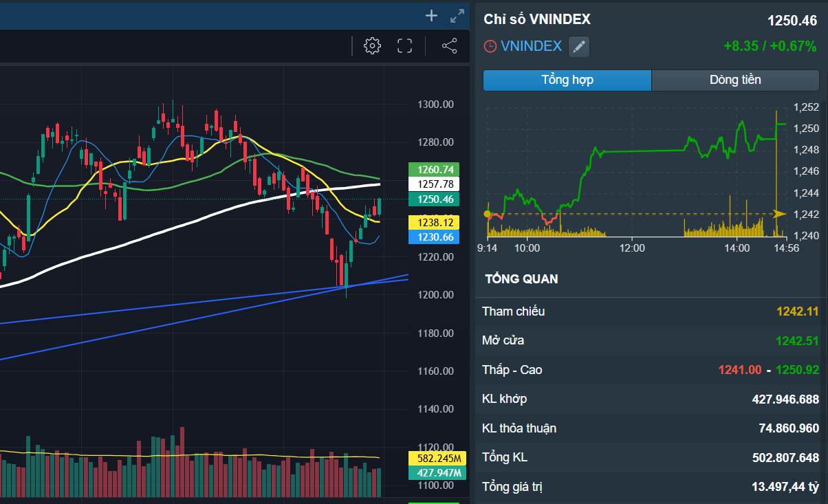Viewport: 828px width, 504px height.
Task: Toggle fullscreen chart mode icon
Action: point(405,46)
